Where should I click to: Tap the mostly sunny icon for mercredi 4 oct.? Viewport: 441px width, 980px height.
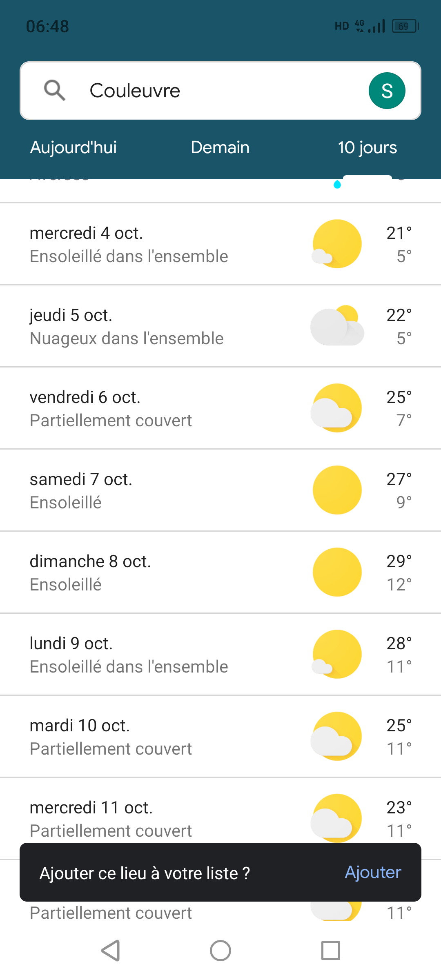coord(337,244)
